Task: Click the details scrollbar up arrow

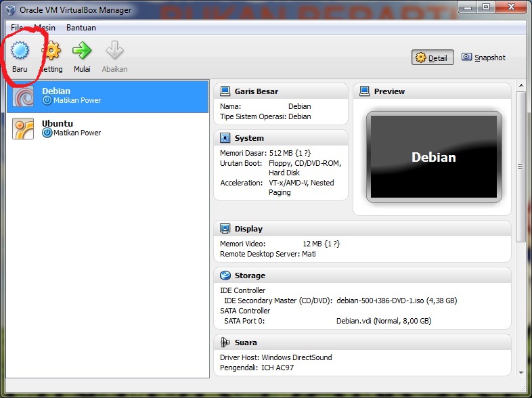Action: point(520,85)
